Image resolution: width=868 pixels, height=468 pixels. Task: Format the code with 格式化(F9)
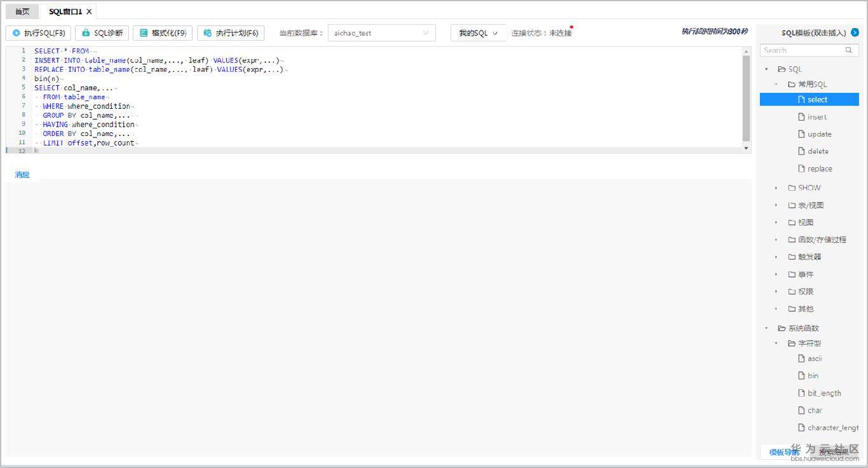(163, 33)
